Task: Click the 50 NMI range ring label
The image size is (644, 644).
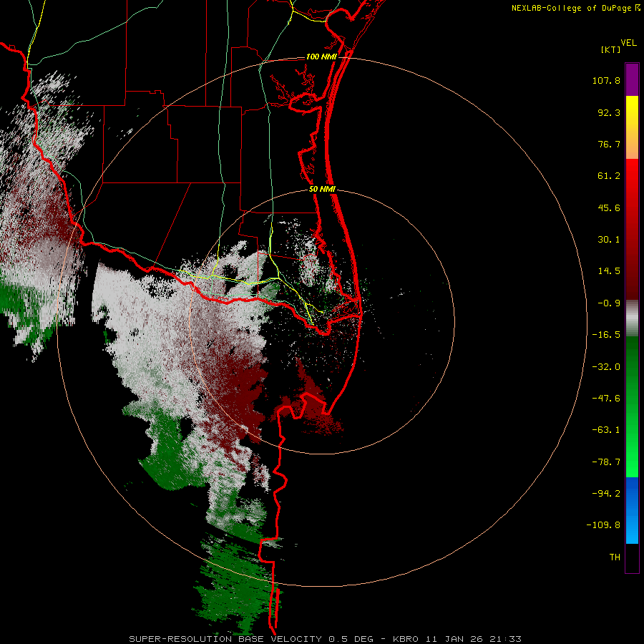Action: tap(323, 189)
